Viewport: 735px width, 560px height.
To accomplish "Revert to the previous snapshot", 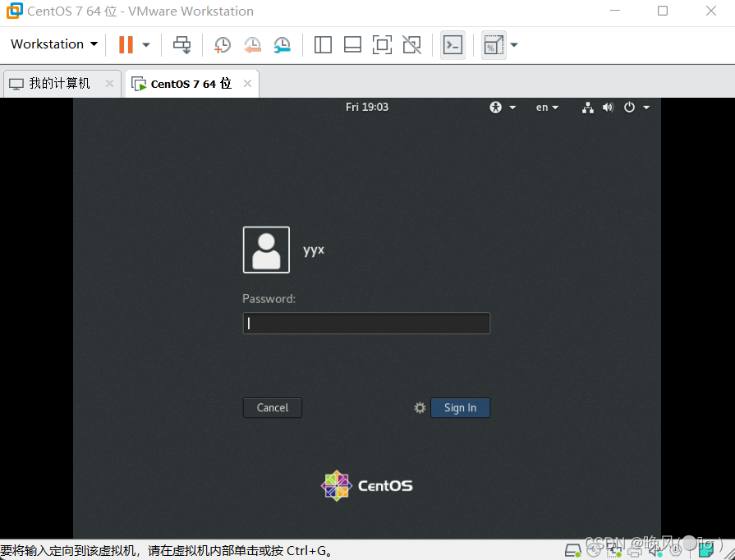I will pos(252,45).
